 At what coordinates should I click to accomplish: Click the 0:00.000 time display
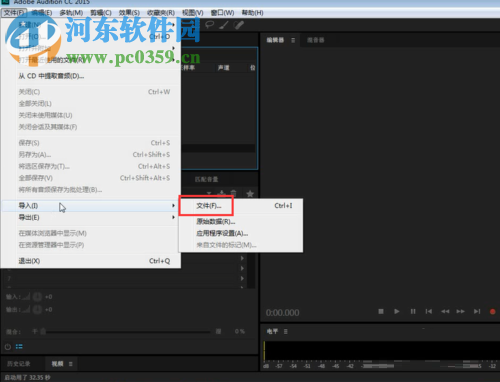click(283, 313)
